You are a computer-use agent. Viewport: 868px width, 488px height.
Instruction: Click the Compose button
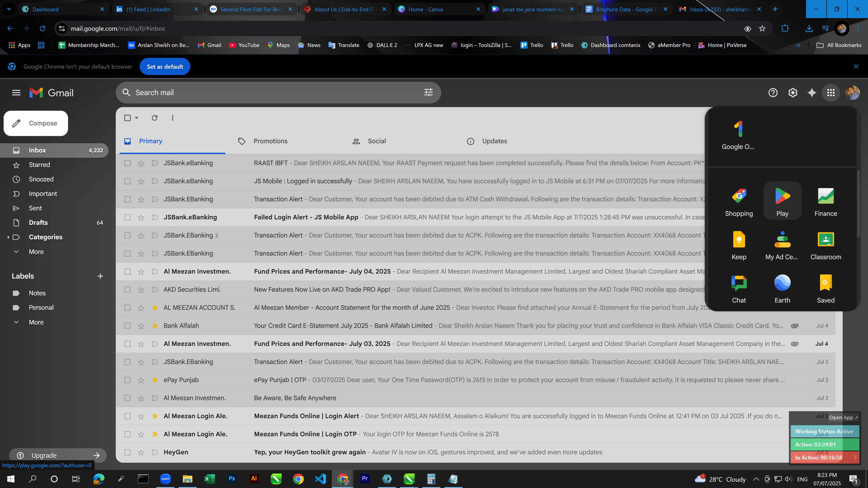36,123
